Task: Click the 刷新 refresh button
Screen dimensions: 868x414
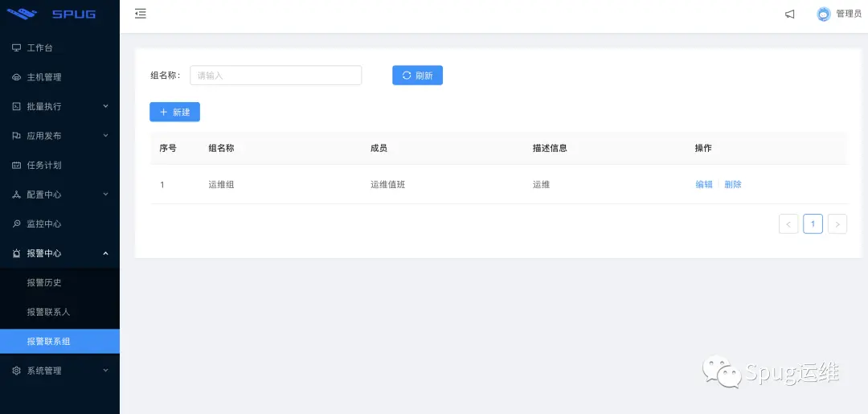Action: (x=417, y=76)
